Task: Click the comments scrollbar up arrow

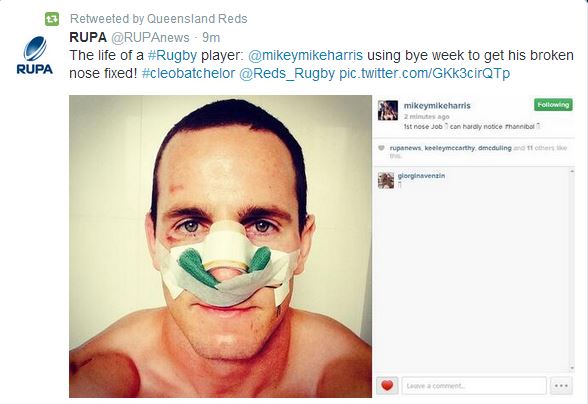Action: pos(572,171)
